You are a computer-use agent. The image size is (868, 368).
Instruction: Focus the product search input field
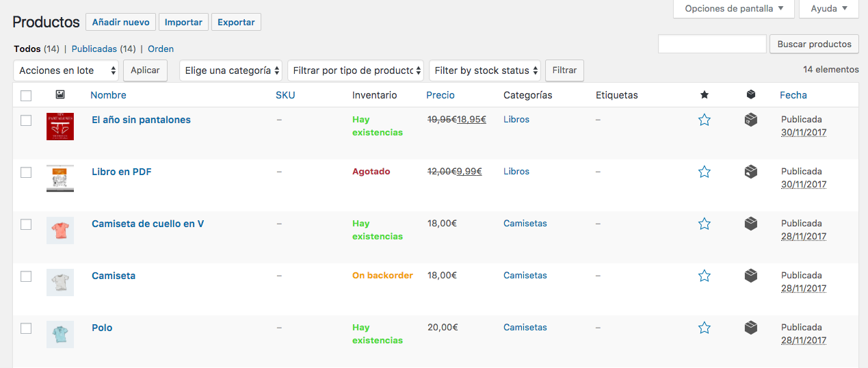[x=712, y=44]
